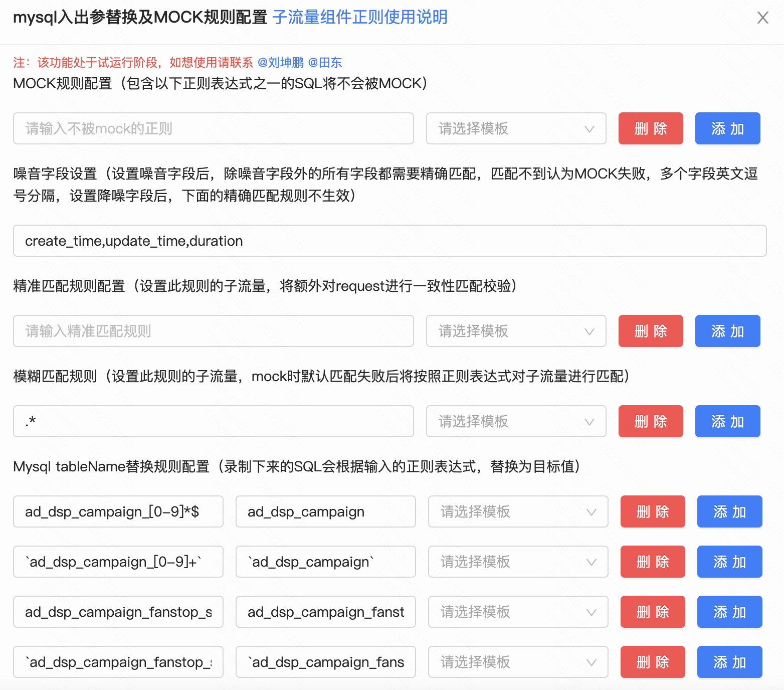Click the ad_dsp_campaign_[0-9]*$ regex input

click(118, 511)
